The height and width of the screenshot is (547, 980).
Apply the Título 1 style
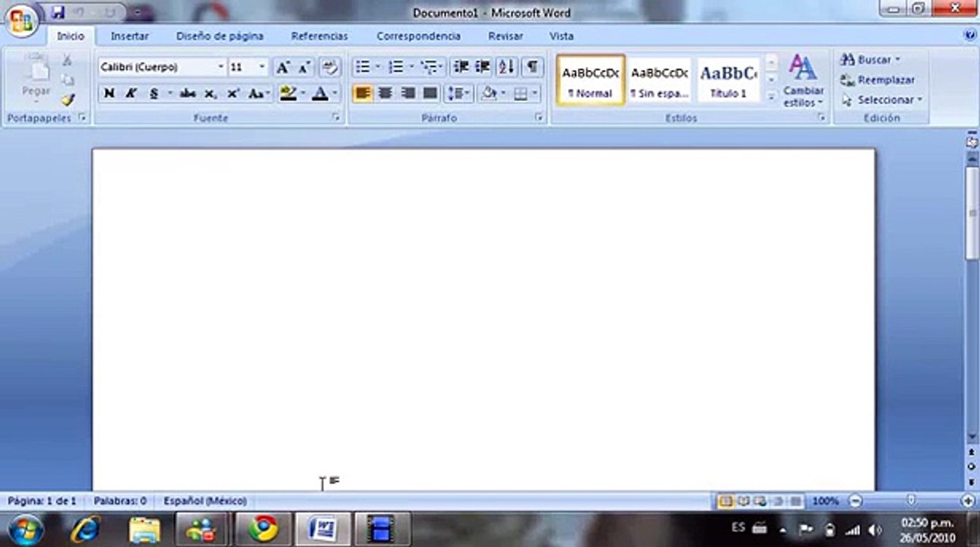[728, 80]
